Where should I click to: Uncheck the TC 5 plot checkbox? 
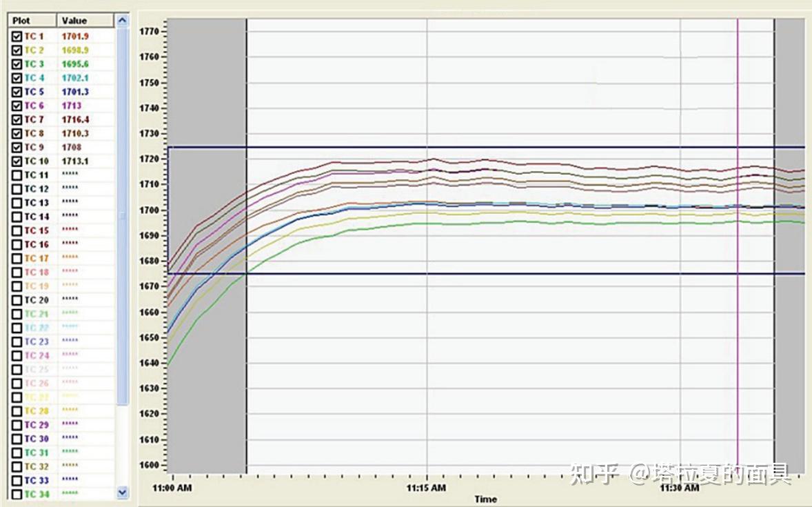17,92
